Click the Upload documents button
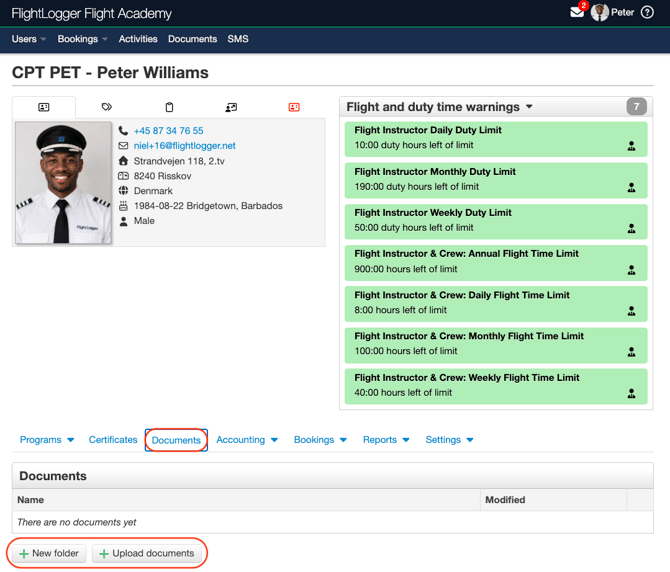The image size is (670, 572). [147, 553]
